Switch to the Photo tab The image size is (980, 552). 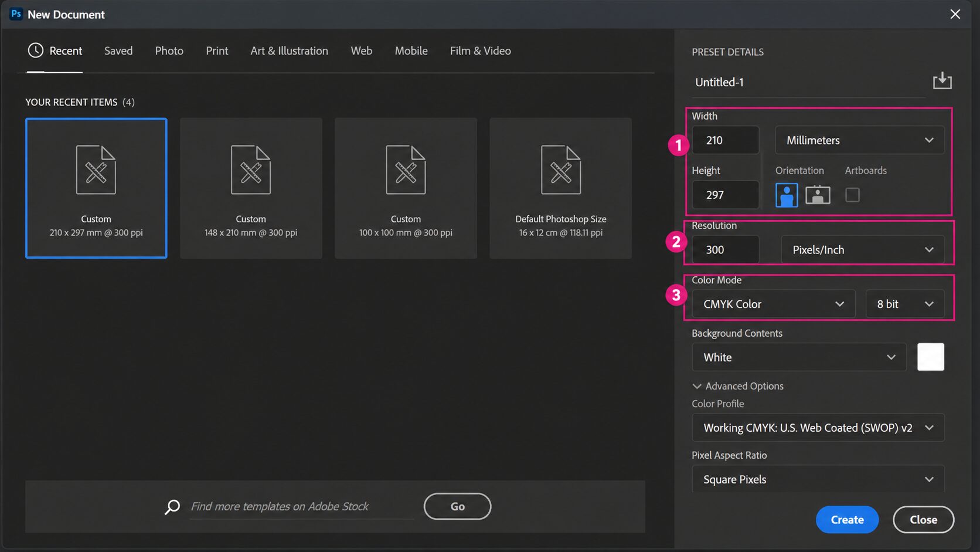[169, 51]
